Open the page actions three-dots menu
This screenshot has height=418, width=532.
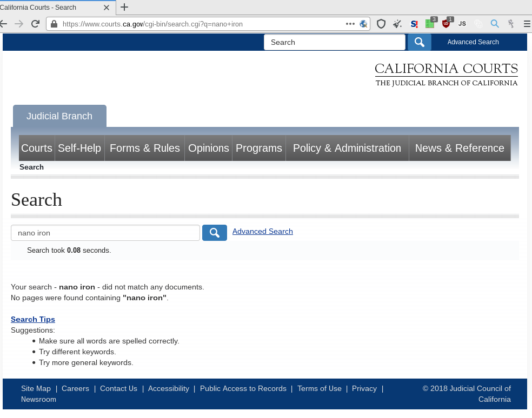(x=350, y=24)
